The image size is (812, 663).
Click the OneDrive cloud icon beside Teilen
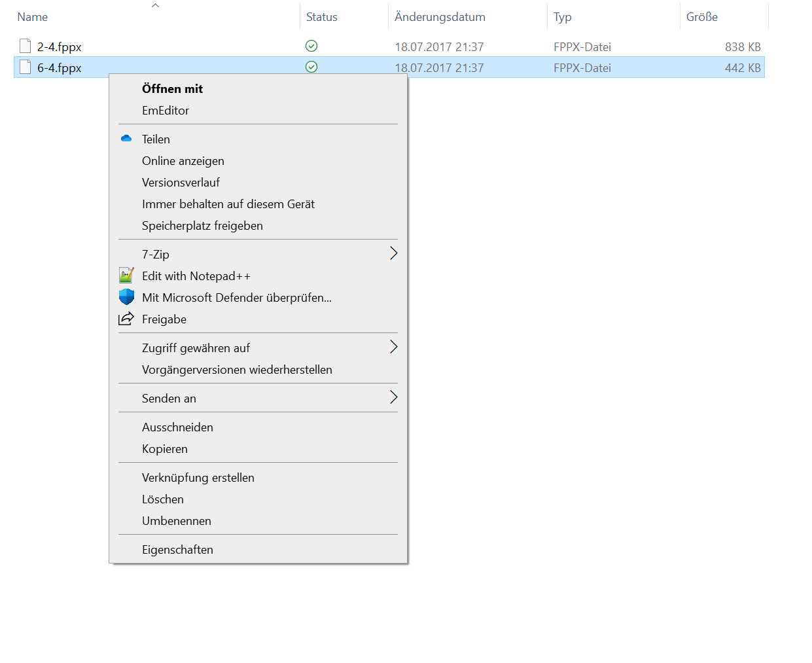tap(126, 139)
